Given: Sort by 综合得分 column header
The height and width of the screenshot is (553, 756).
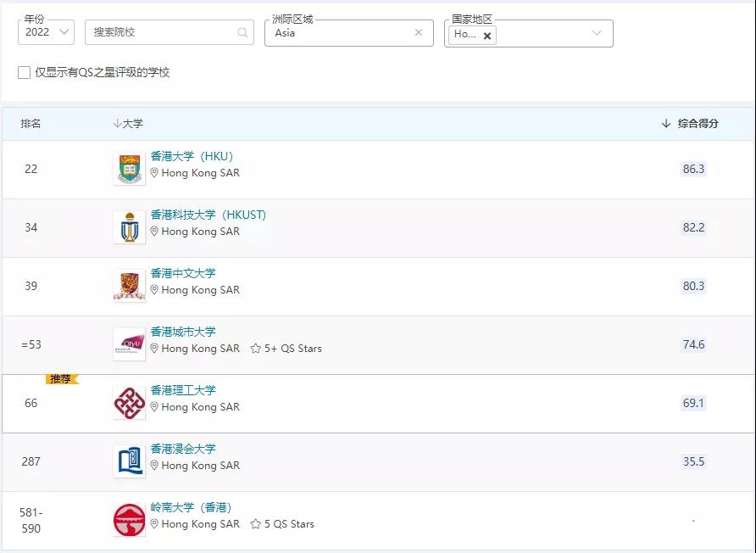Looking at the screenshot, I should tap(690, 124).
